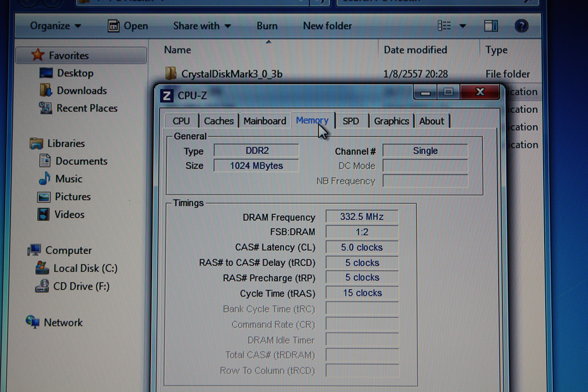Viewport: 588px width, 392px height.
Task: Click the Music note icon
Action: click(x=44, y=179)
